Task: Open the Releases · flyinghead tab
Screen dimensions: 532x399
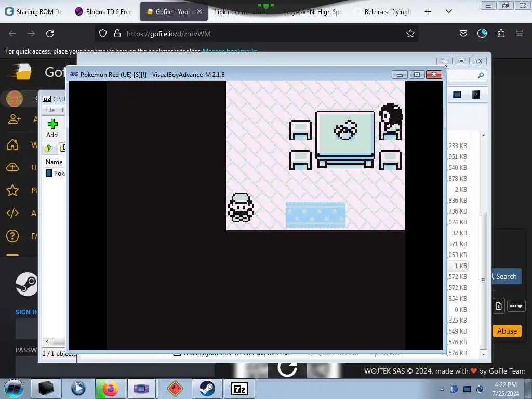Action: 383,11
